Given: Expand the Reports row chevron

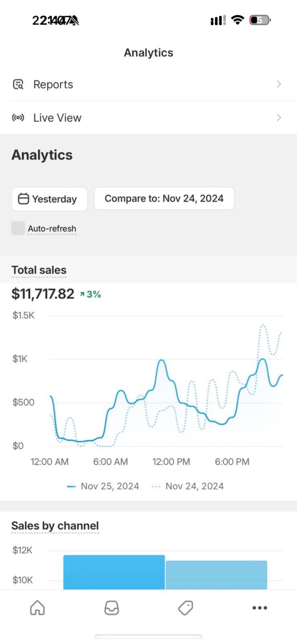Looking at the screenshot, I should coord(279,84).
